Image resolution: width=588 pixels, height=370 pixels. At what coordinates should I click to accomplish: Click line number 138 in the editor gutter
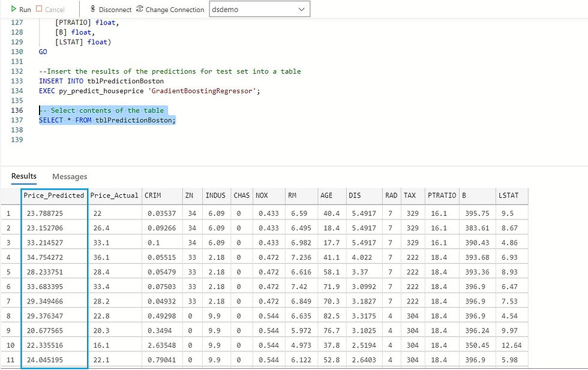(x=17, y=130)
